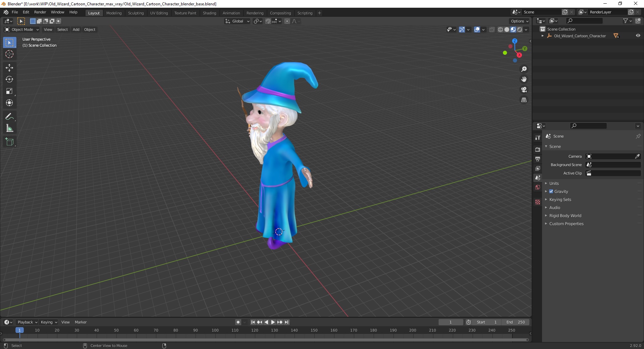Toggle the camera view icon
The height and width of the screenshot is (349, 644).
click(x=524, y=90)
